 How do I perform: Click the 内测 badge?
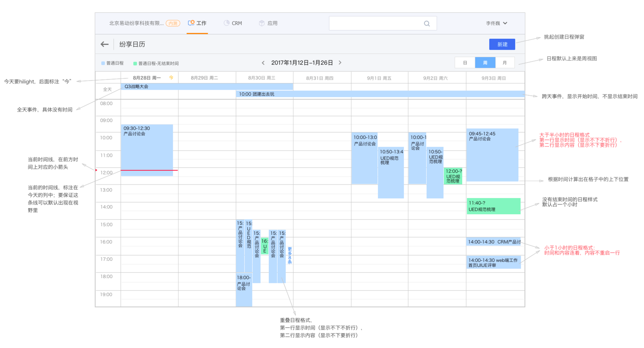(x=173, y=23)
